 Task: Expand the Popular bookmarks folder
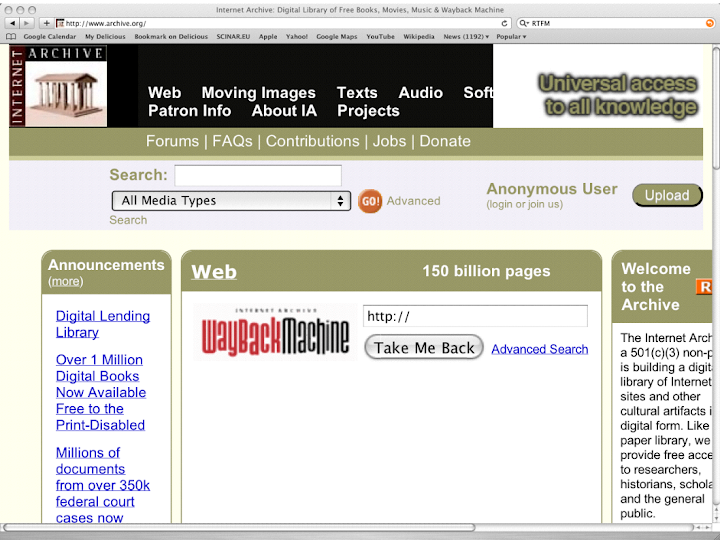tap(511, 36)
